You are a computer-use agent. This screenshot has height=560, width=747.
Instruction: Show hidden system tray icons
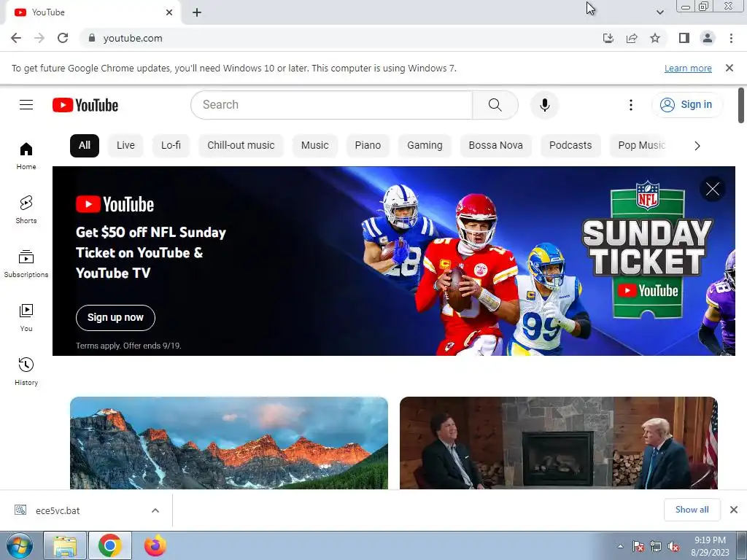click(620, 546)
